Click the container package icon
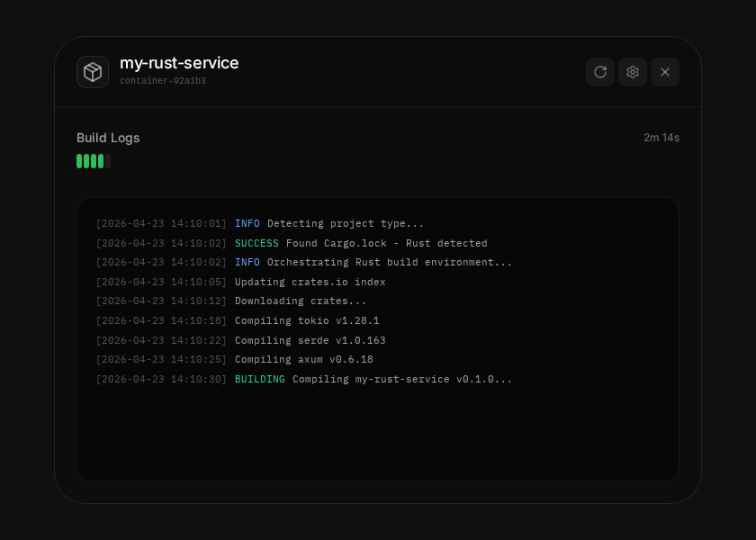The height and width of the screenshot is (540, 756). point(93,72)
